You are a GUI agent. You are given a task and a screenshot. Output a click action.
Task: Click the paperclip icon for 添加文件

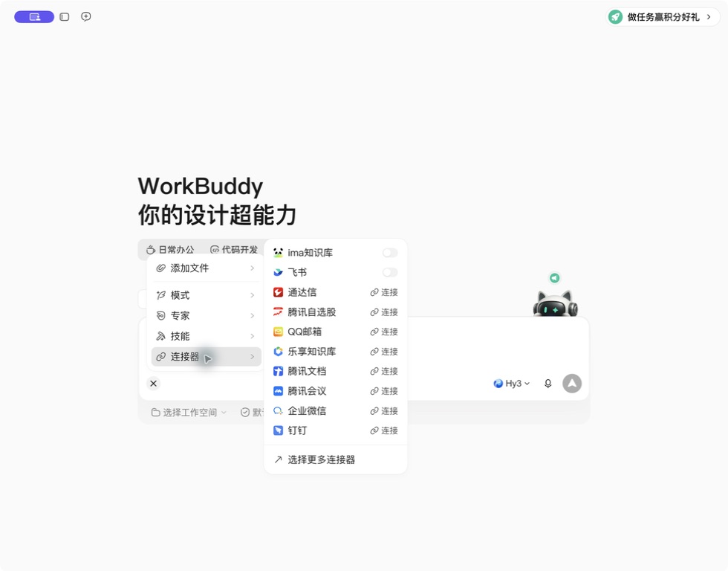tap(160, 268)
